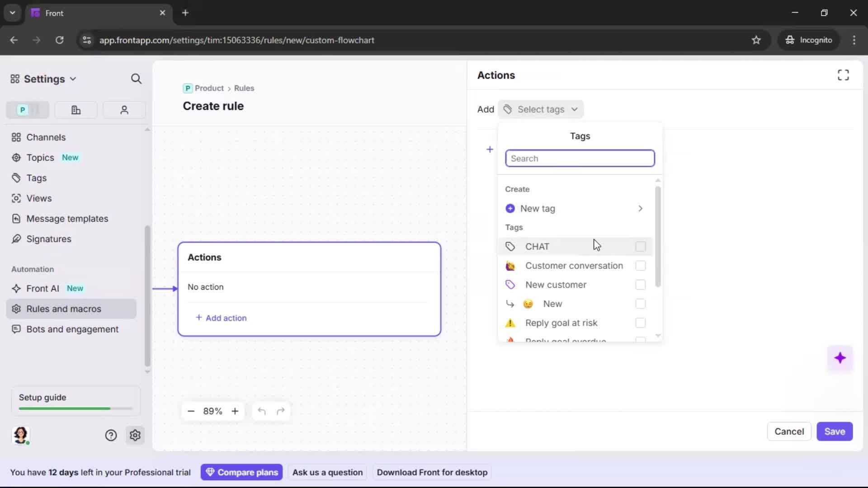The width and height of the screenshot is (868, 488).
Task: Open the Select tags dropdown
Action: [x=541, y=109]
